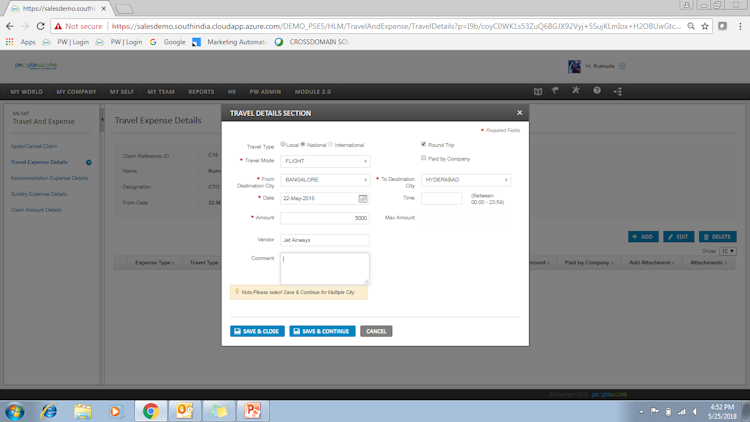Open MY WORLD menu

(27, 92)
